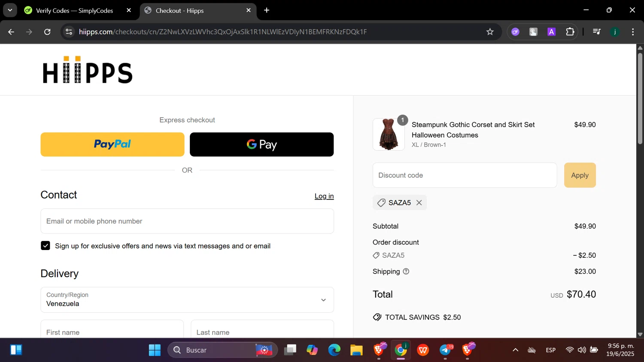Open the Wi-Fi network icon
This screenshot has width=644, height=362.
[x=570, y=350]
